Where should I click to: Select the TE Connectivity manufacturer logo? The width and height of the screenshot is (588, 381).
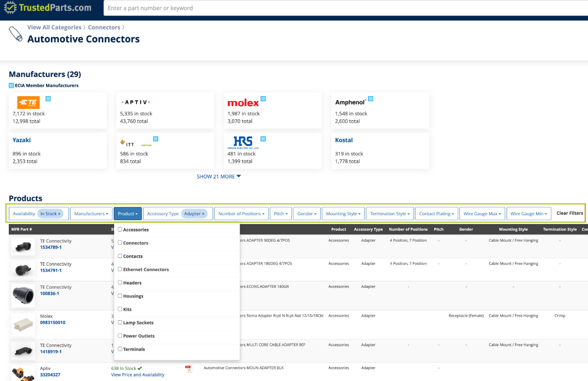pos(28,102)
